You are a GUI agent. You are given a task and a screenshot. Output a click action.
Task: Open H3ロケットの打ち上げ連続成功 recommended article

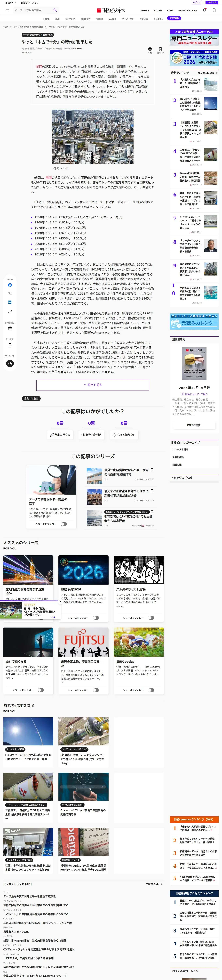[x=28, y=757]
